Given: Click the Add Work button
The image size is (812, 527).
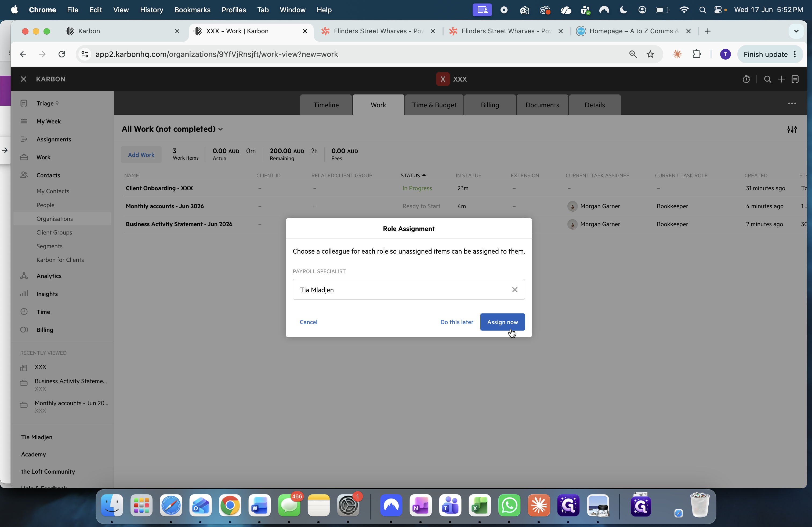Looking at the screenshot, I should pos(141,154).
